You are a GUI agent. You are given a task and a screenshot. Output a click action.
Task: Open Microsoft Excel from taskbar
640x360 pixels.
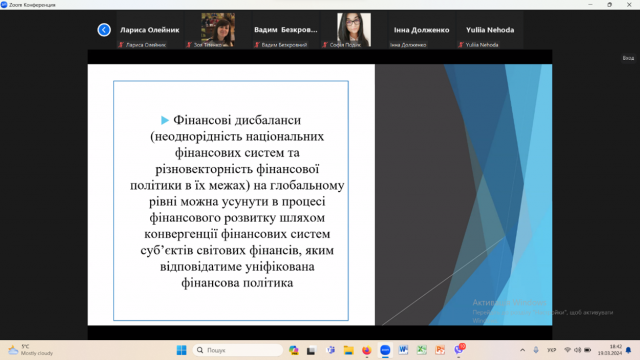pos(422,350)
